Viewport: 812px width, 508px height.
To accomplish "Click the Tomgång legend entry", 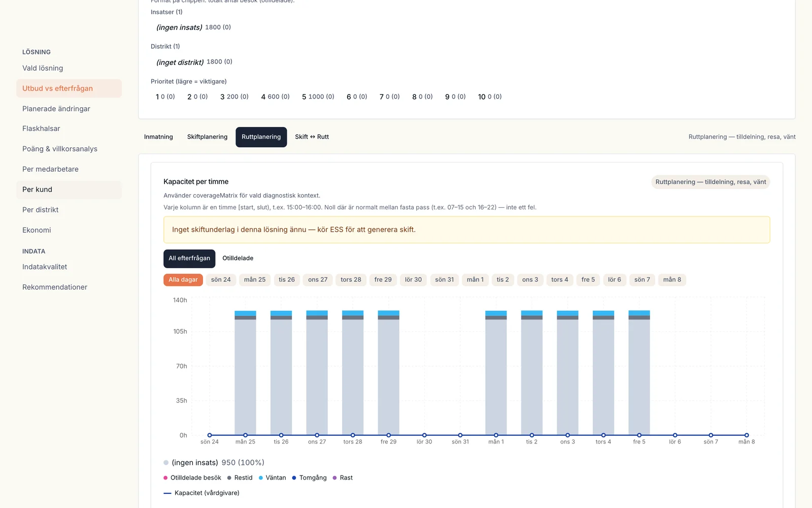I will click(x=310, y=478).
